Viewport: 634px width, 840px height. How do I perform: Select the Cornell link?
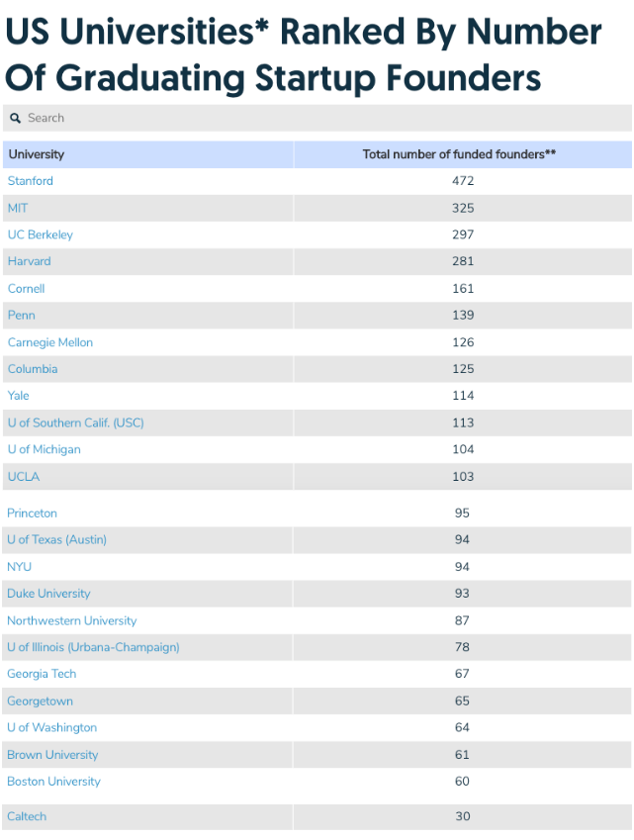27,289
